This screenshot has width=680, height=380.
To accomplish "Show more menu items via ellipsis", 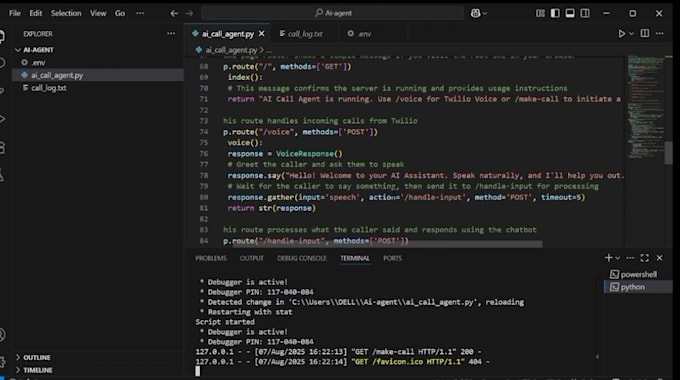I will tap(140, 13).
